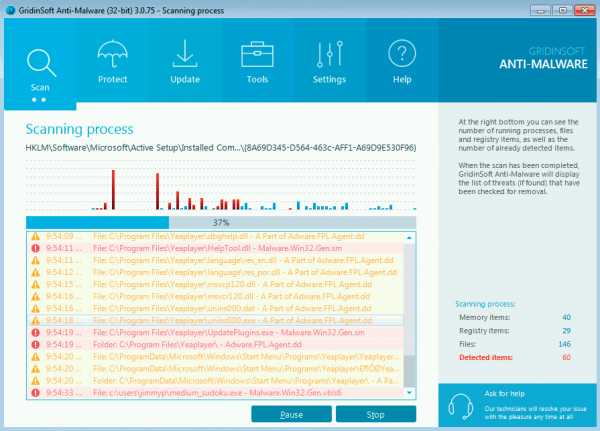The image size is (600, 431).
Task: Click the Detected items label
Action: tap(486, 357)
